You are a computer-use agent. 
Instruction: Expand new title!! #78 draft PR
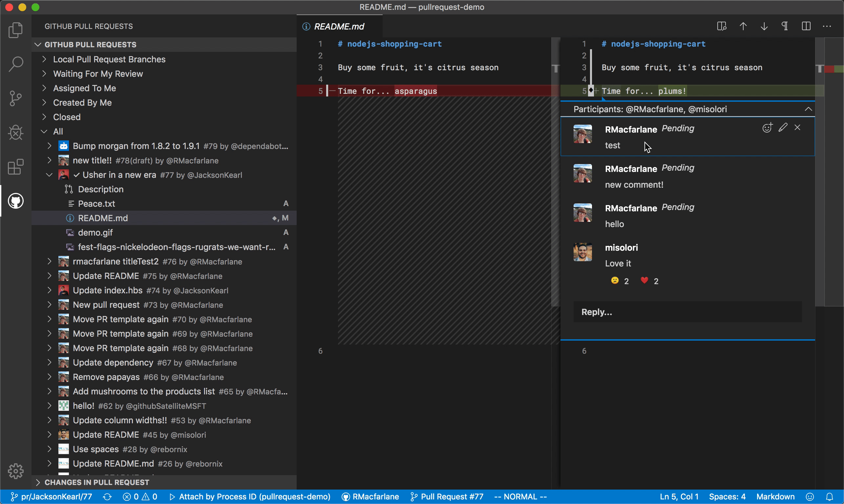pos(164,160)
